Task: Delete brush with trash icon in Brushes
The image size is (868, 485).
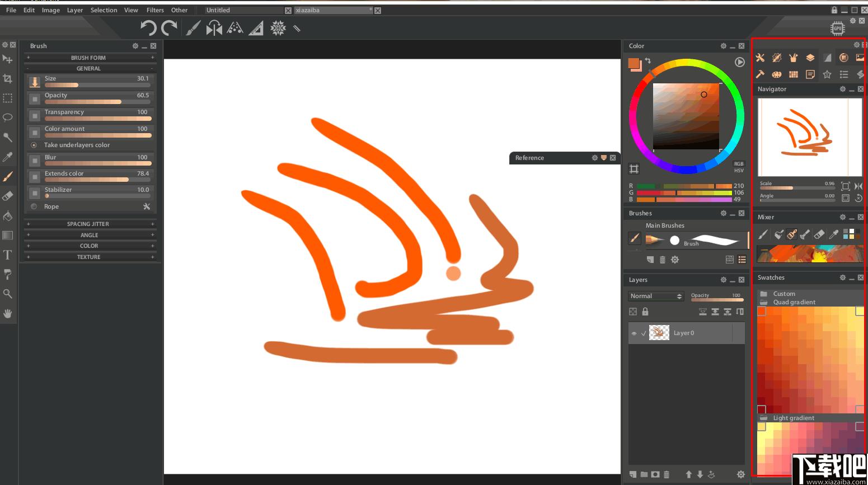Action: (663, 260)
